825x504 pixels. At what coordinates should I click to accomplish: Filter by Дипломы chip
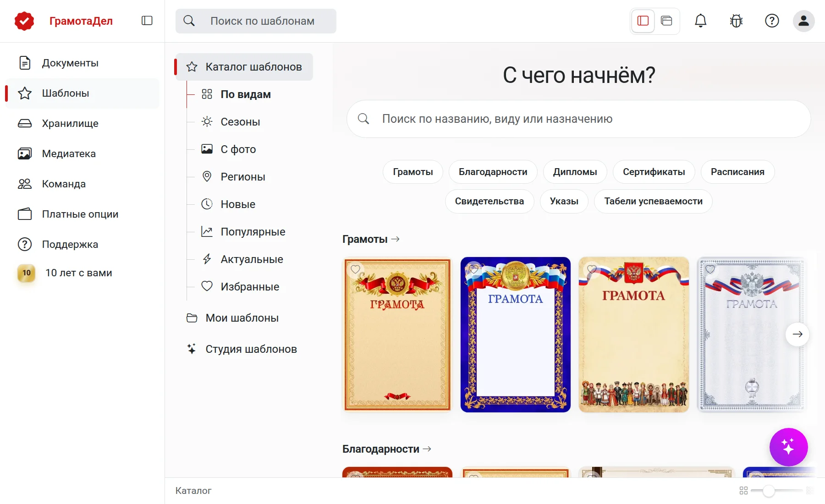click(x=575, y=172)
